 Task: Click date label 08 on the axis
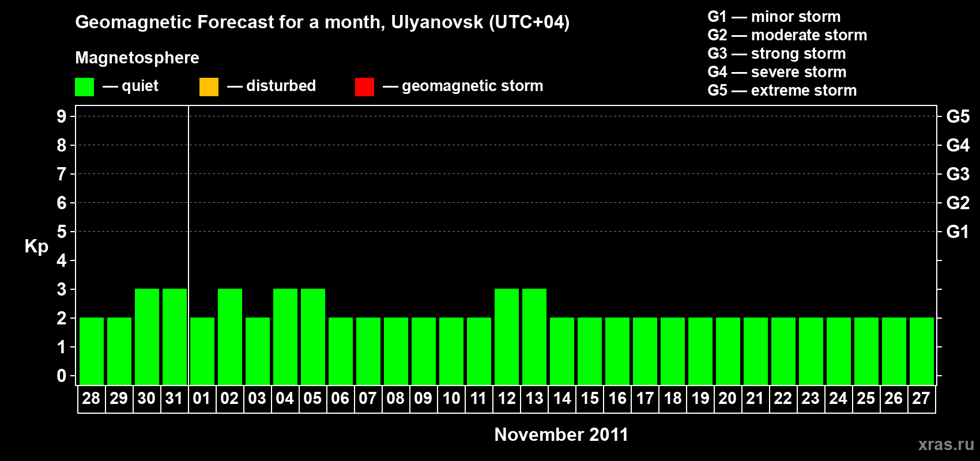[x=395, y=399]
